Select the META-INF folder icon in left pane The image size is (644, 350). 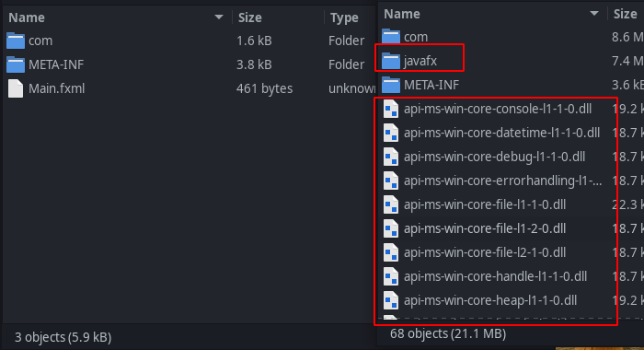click(x=16, y=64)
